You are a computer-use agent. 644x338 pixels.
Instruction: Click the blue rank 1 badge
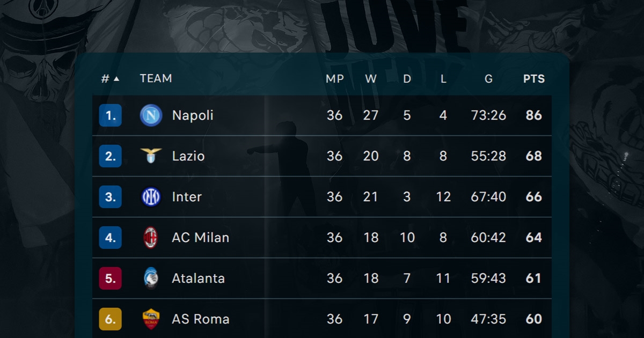coord(111,115)
